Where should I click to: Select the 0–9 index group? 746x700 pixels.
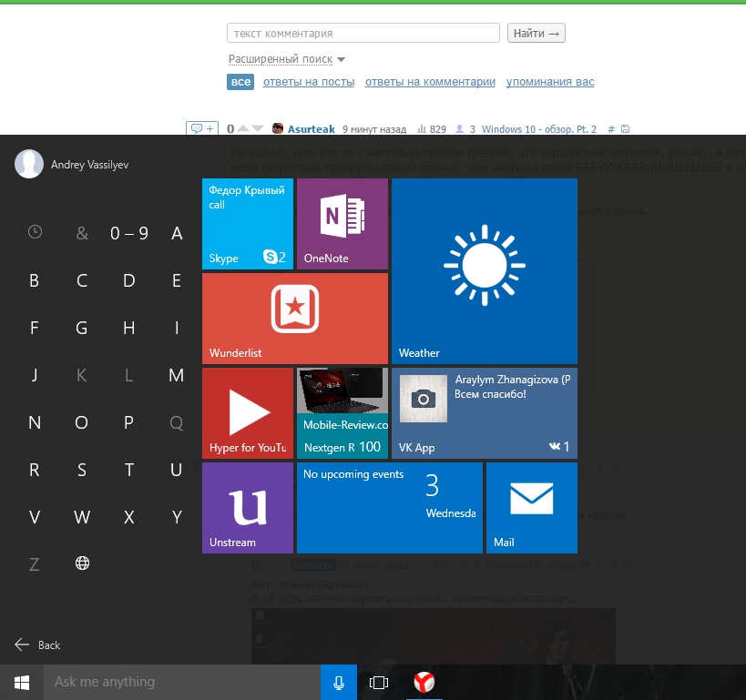tap(129, 233)
